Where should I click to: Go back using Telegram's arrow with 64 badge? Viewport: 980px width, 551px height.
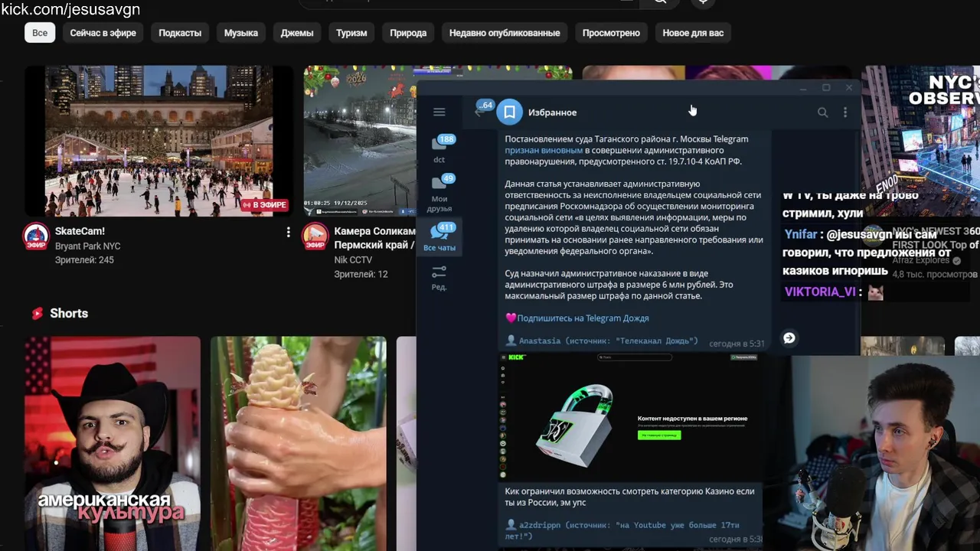point(480,112)
